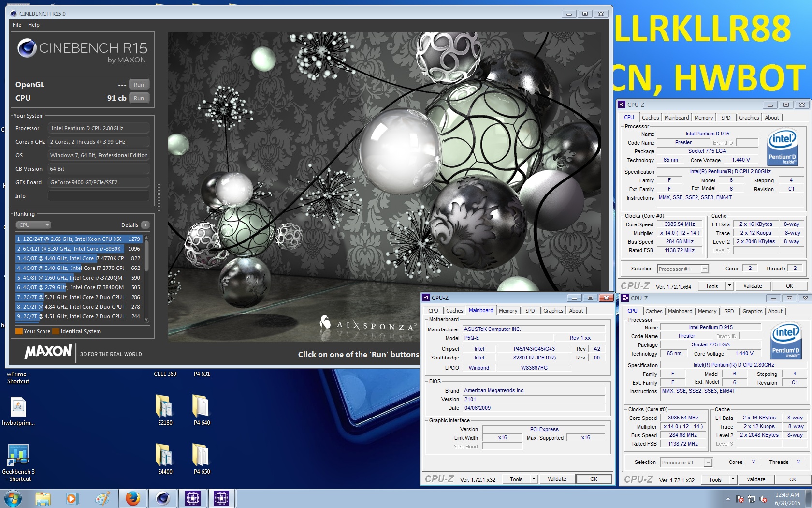The width and height of the screenshot is (812, 508).
Task: Click the Cinebench R15 logo sphere
Action: click(x=27, y=48)
